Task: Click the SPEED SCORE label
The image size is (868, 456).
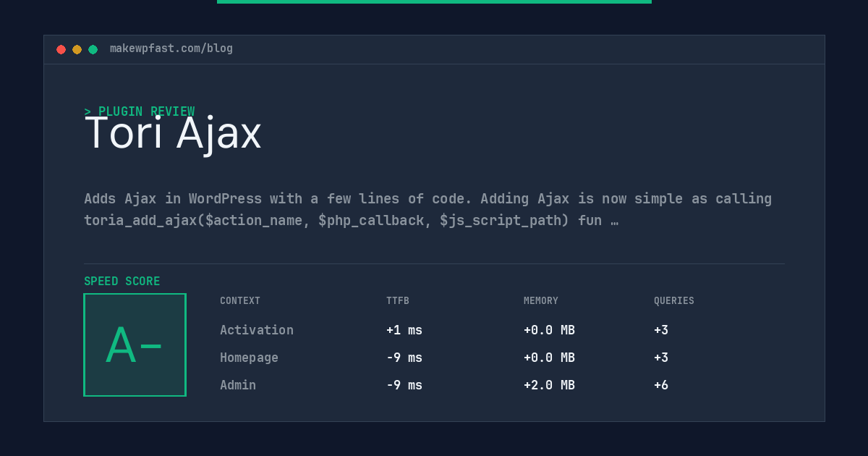Action: 122,282
